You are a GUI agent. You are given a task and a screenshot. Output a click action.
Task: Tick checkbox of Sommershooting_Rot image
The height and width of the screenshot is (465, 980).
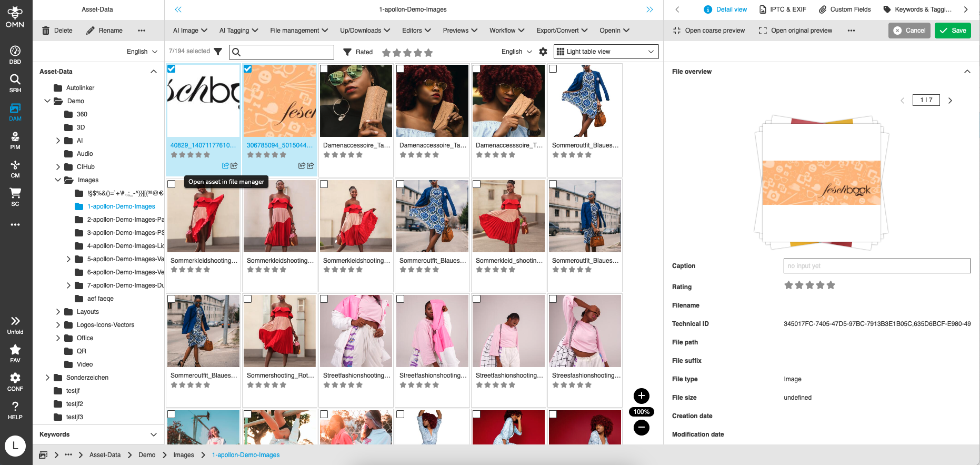[x=248, y=299]
